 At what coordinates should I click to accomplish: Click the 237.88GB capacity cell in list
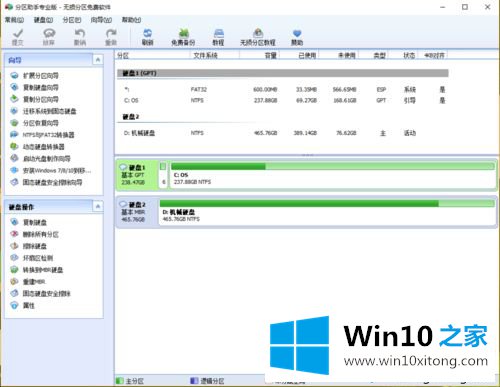tap(265, 100)
